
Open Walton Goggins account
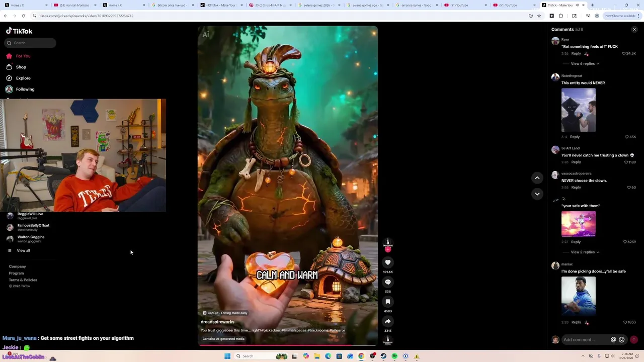[x=30, y=239]
